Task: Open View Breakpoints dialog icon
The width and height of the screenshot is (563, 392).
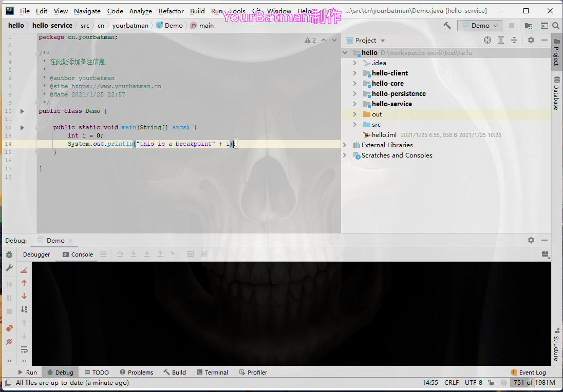Action: tap(9, 328)
